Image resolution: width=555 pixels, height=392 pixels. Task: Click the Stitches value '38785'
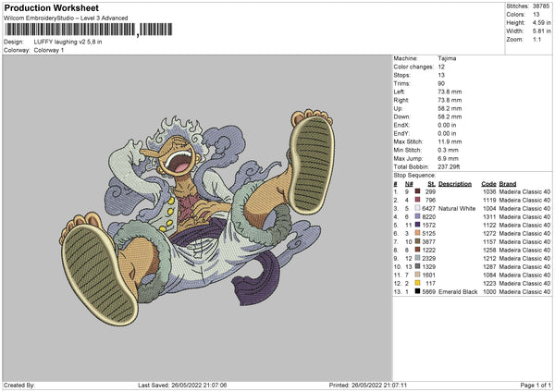541,6
